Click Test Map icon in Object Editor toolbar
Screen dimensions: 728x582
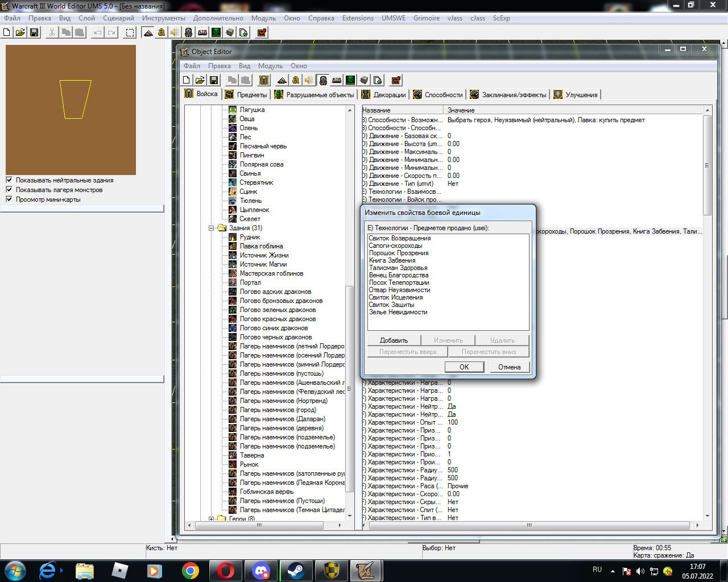(396, 80)
